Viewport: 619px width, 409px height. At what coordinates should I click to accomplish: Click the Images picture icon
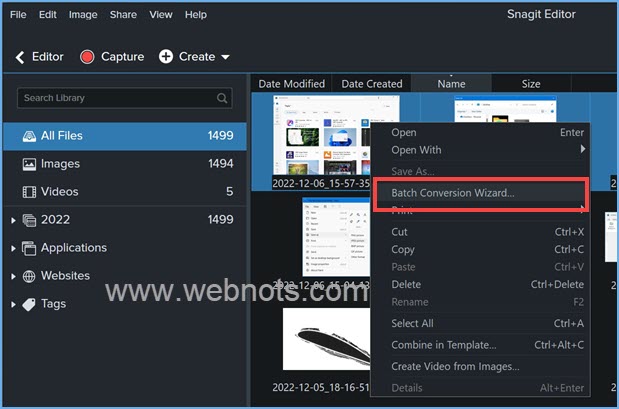(x=29, y=164)
